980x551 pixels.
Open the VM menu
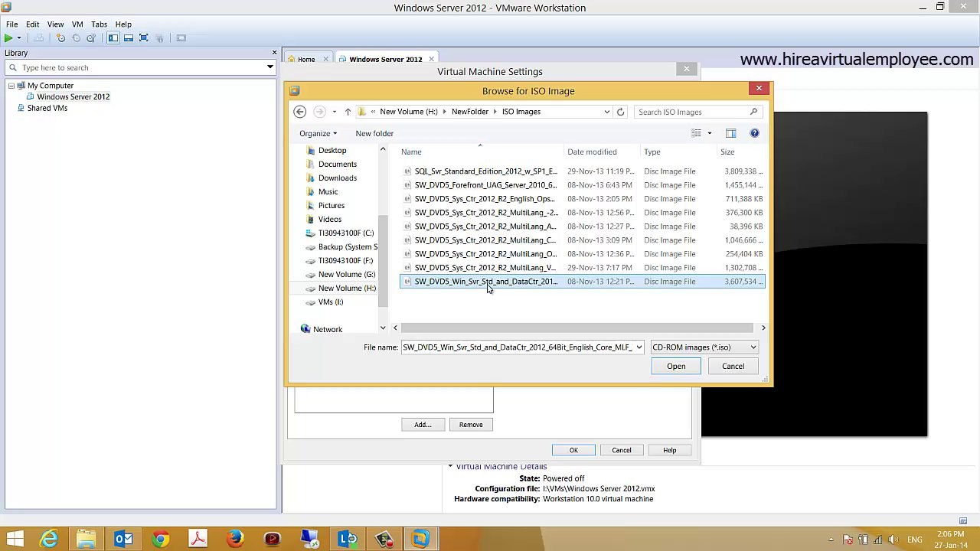[77, 24]
